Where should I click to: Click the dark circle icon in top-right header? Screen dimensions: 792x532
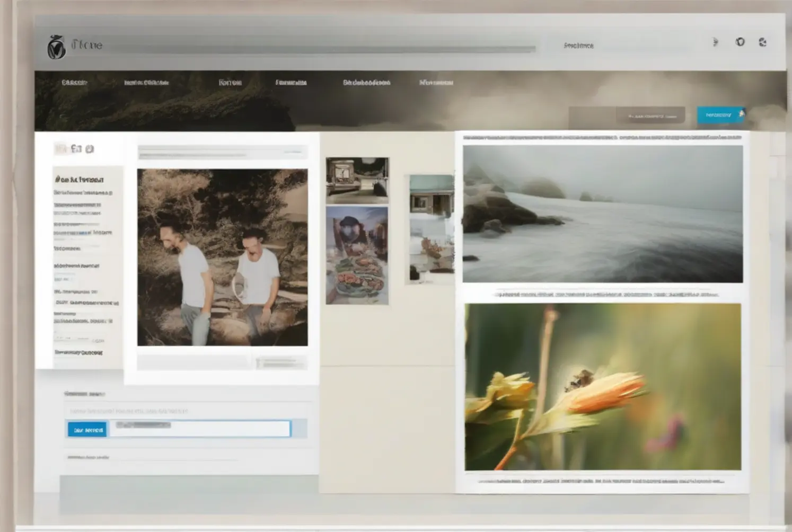[x=740, y=42]
